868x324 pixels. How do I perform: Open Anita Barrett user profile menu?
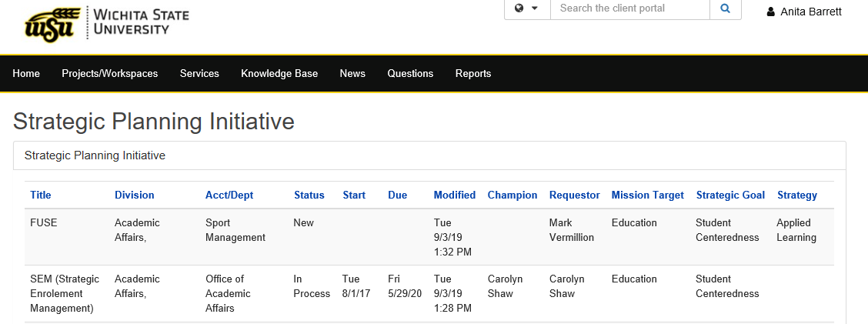pyautogui.click(x=804, y=12)
